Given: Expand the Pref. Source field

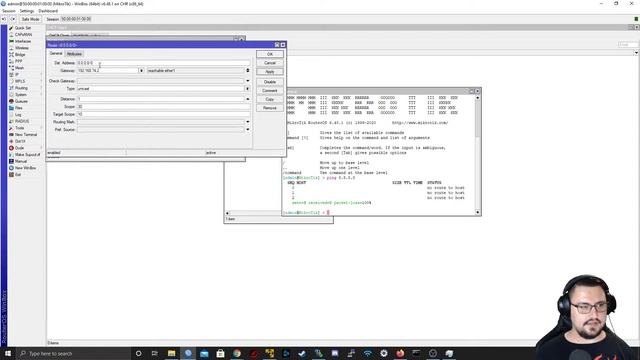Looking at the screenshot, I should 248,129.
